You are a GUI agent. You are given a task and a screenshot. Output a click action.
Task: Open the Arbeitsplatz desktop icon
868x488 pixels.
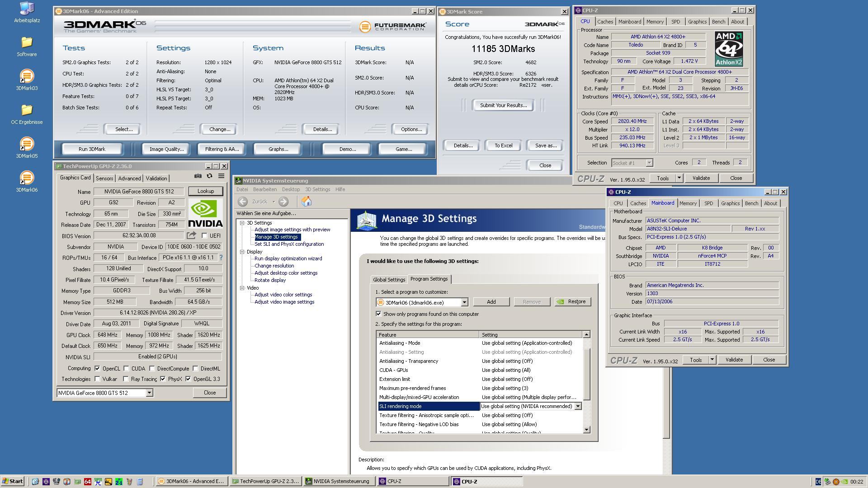(27, 13)
